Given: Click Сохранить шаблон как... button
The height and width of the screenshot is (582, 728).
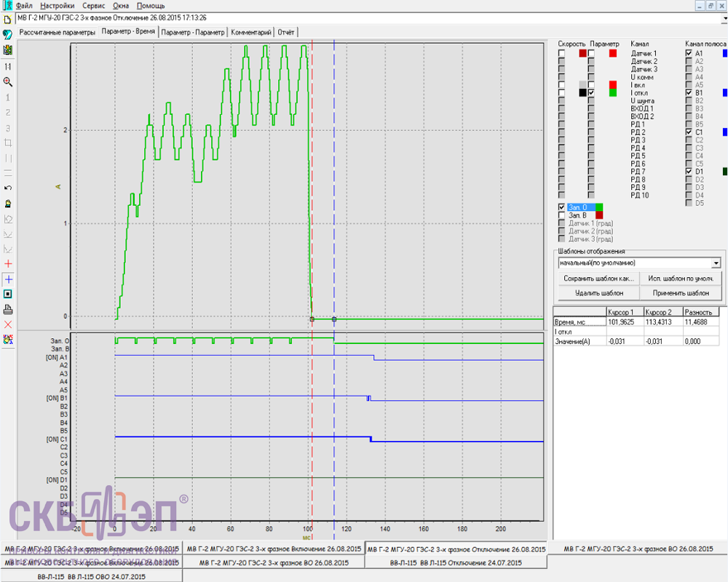Looking at the screenshot, I should point(598,279).
